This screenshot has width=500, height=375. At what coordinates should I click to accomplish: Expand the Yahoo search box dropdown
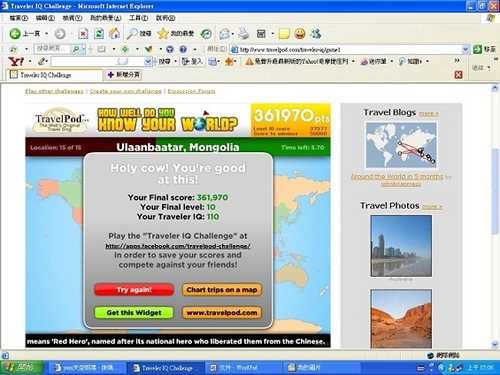pos(148,61)
